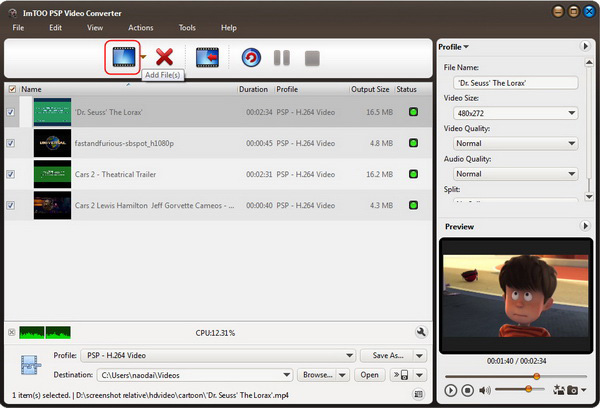The width and height of the screenshot is (600, 408).
Task: Select the Universal fastandfurious thumbnail
Action: pyautogui.click(x=52, y=143)
